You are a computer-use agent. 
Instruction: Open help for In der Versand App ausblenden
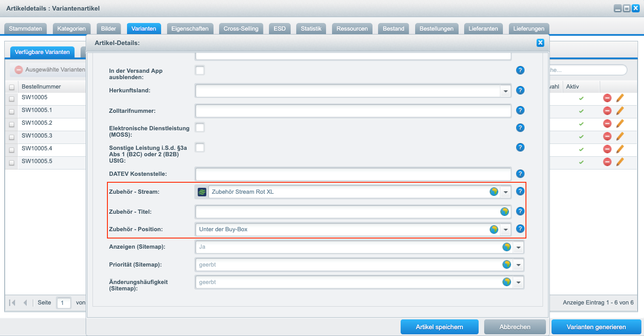coord(520,70)
